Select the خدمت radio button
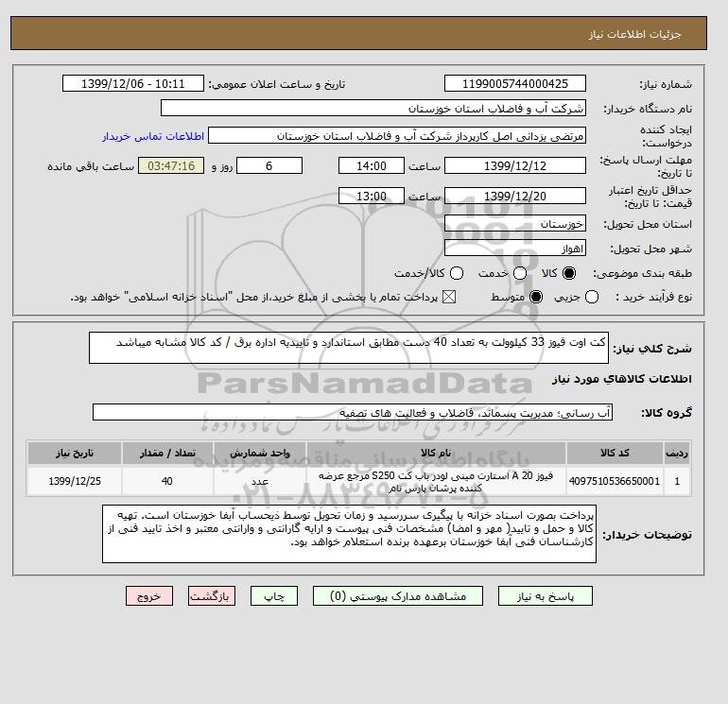Image resolution: width=728 pixels, height=704 pixels. point(520,273)
